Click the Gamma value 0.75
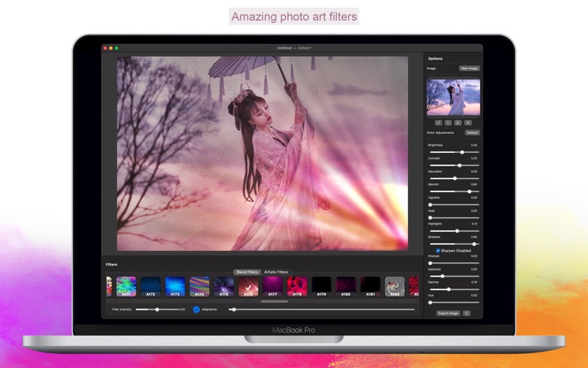Screen dimensions: 588x368 (474, 282)
